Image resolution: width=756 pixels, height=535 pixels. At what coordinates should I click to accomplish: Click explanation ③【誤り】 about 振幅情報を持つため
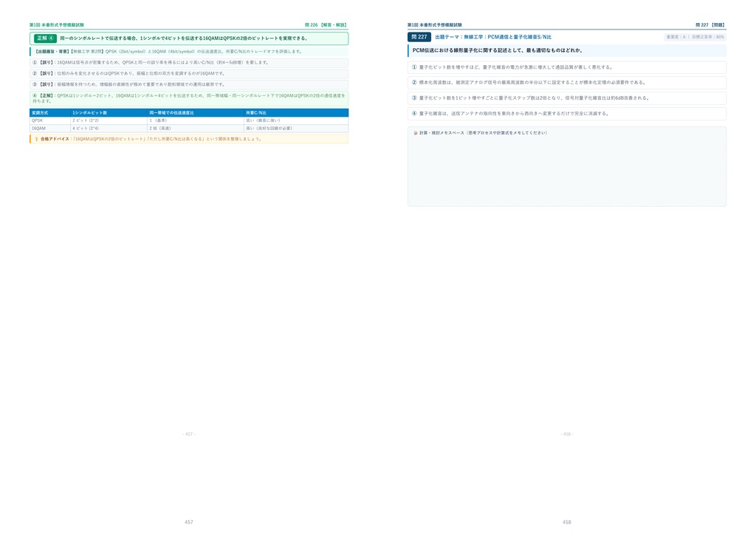coord(189,84)
